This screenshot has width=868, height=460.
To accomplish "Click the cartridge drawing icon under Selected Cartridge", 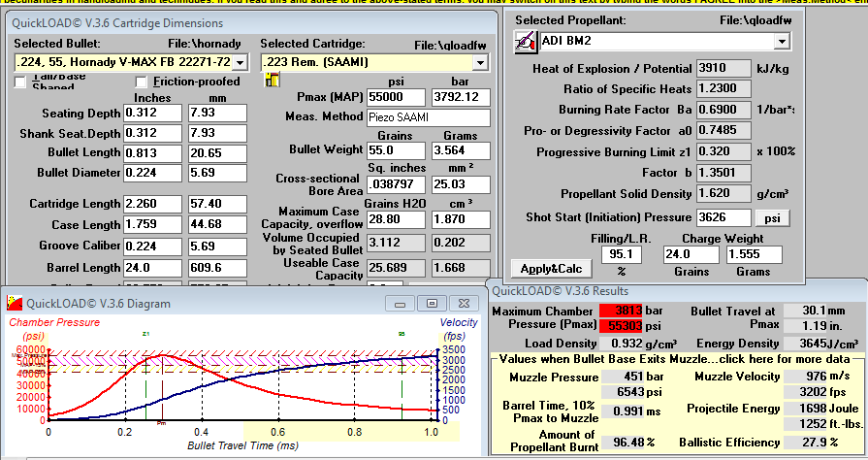I will point(272,81).
